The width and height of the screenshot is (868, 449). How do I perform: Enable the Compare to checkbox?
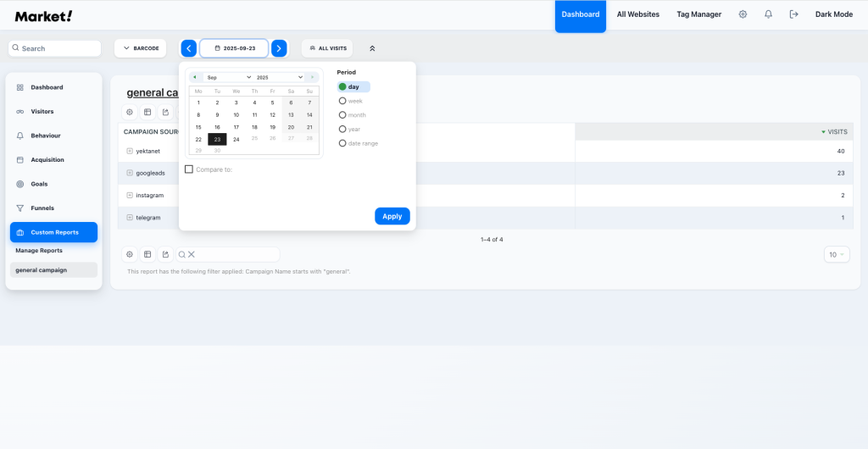point(189,169)
